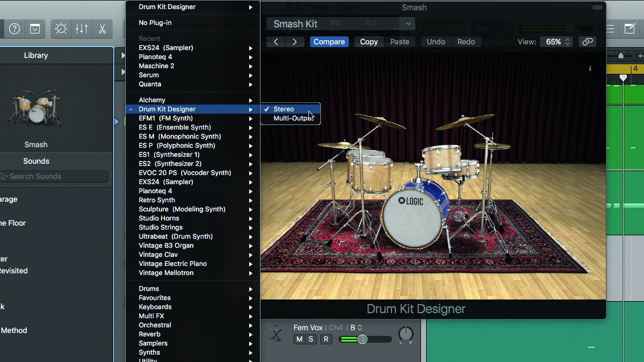Open the Multi FX category
Image resolution: width=644 pixels, height=362 pixels.
(x=193, y=316)
